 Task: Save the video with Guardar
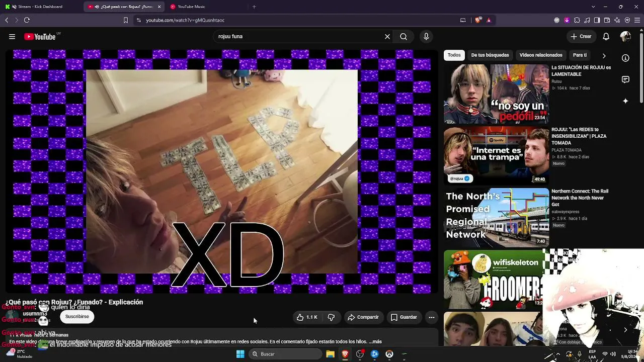(404, 317)
